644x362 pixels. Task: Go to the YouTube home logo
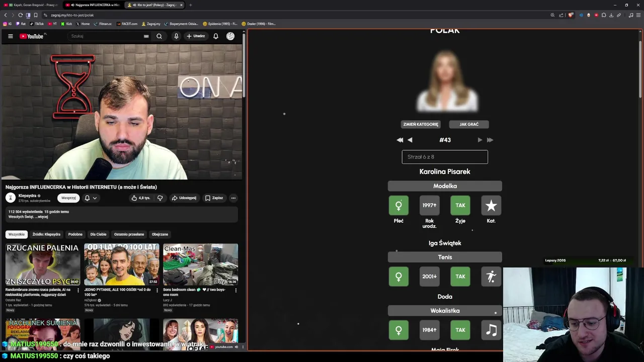(x=32, y=36)
